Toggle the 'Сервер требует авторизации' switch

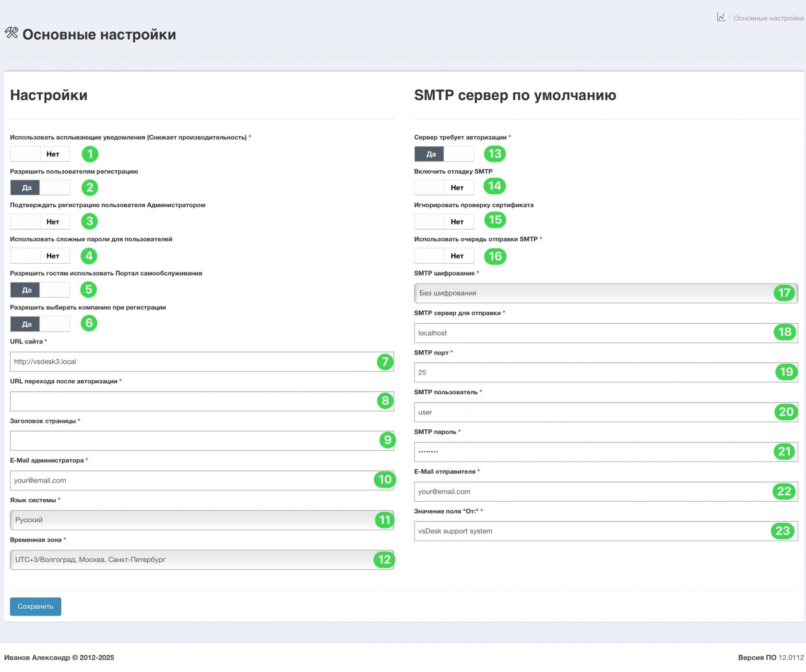click(x=444, y=154)
